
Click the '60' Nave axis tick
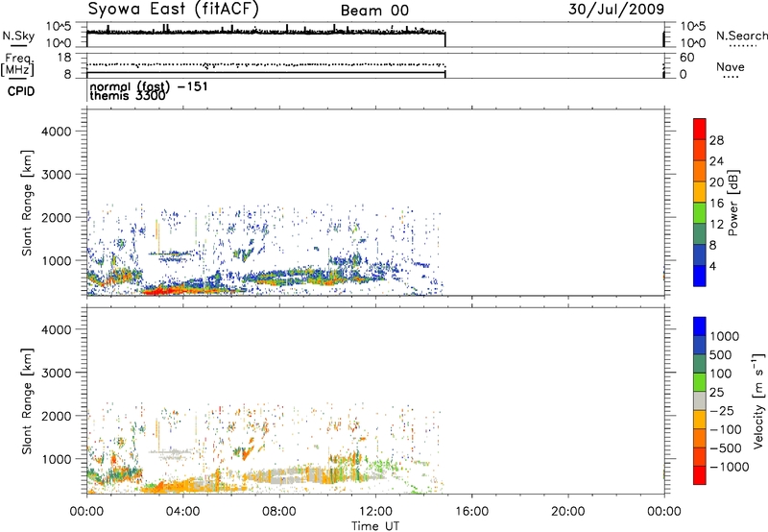[x=686, y=58]
